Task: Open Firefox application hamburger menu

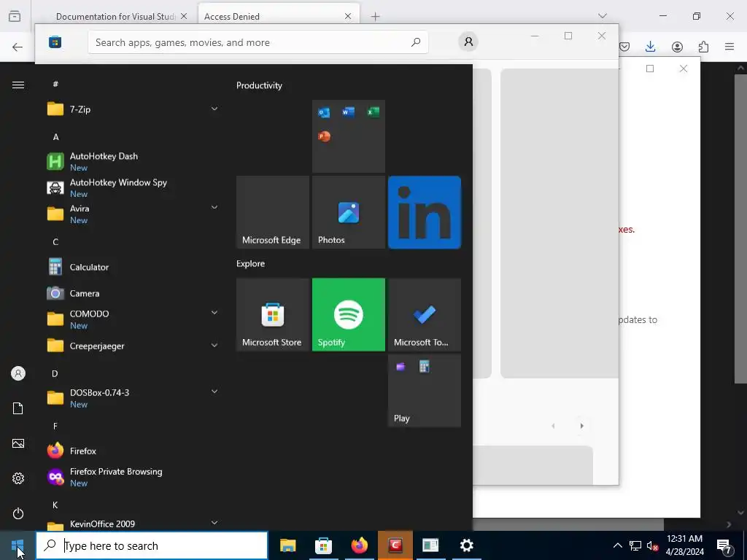Action: click(729, 47)
